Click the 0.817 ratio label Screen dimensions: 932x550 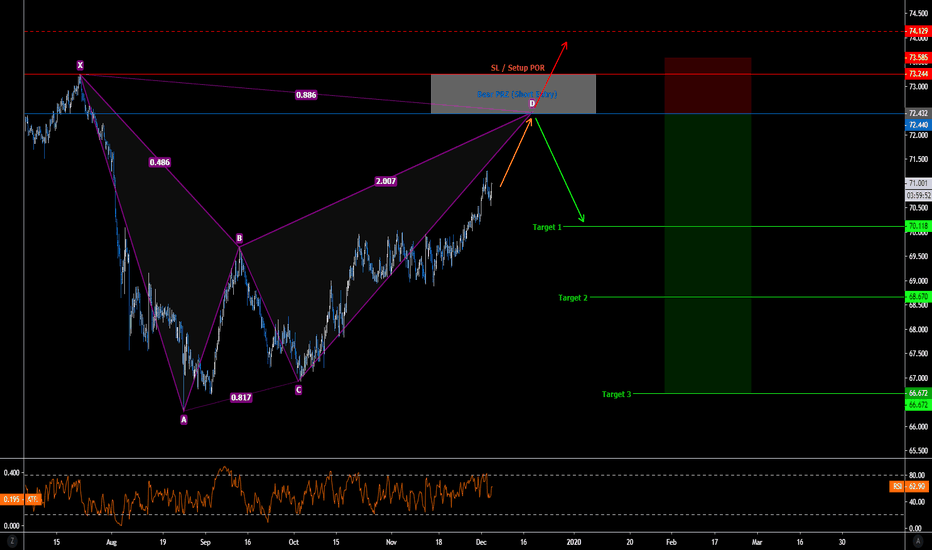tap(241, 397)
